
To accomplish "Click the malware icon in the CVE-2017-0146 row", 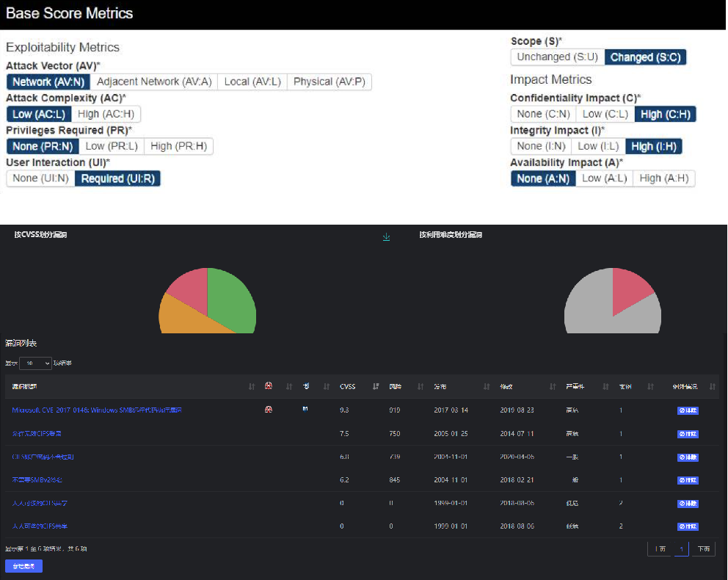I will pyautogui.click(x=269, y=410).
